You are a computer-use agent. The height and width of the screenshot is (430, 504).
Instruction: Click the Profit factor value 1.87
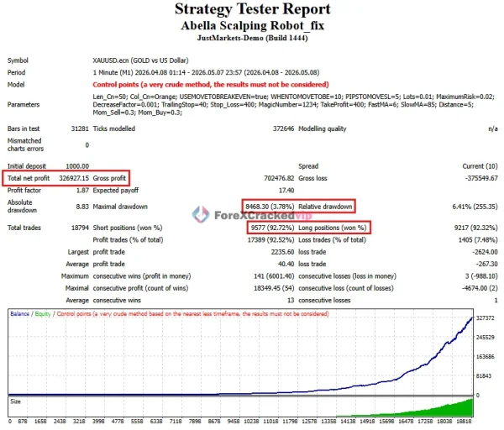tap(82, 191)
